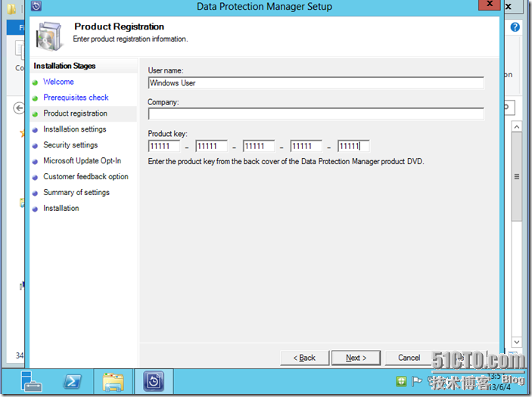Select the Customer feedback option stage
Viewport: 532px width, 397px height.
(x=86, y=177)
